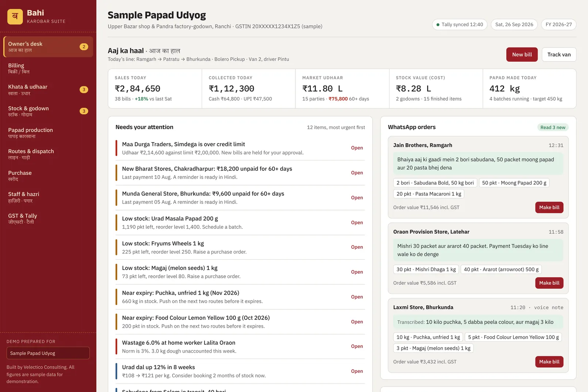The image size is (588, 392).
Task: Open the Billing menu item
Action: pyautogui.click(x=48, y=68)
